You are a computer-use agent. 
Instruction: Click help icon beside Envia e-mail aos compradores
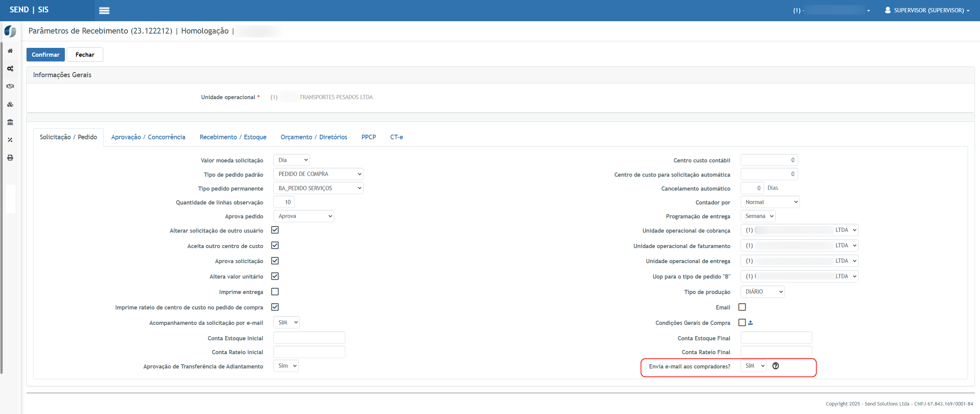tap(776, 366)
